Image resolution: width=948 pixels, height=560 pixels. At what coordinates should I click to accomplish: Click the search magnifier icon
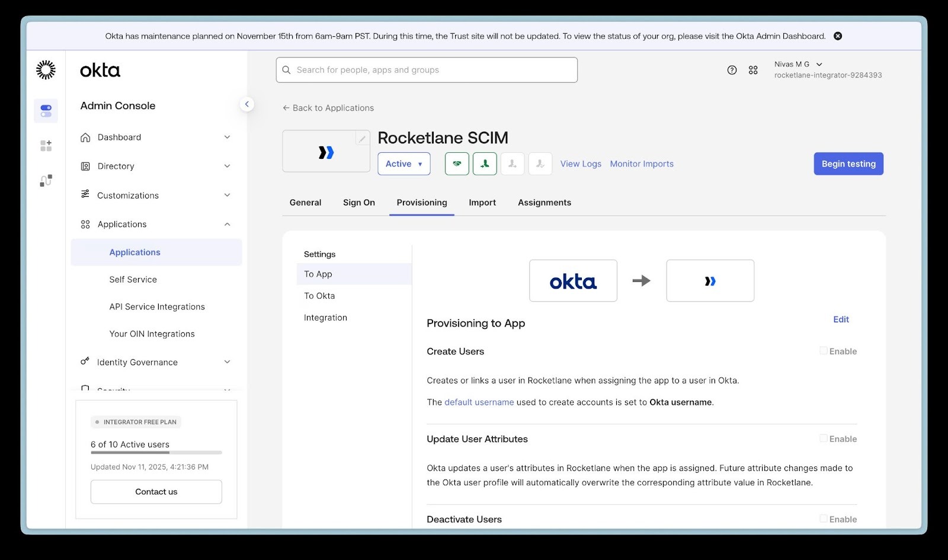[x=286, y=70]
